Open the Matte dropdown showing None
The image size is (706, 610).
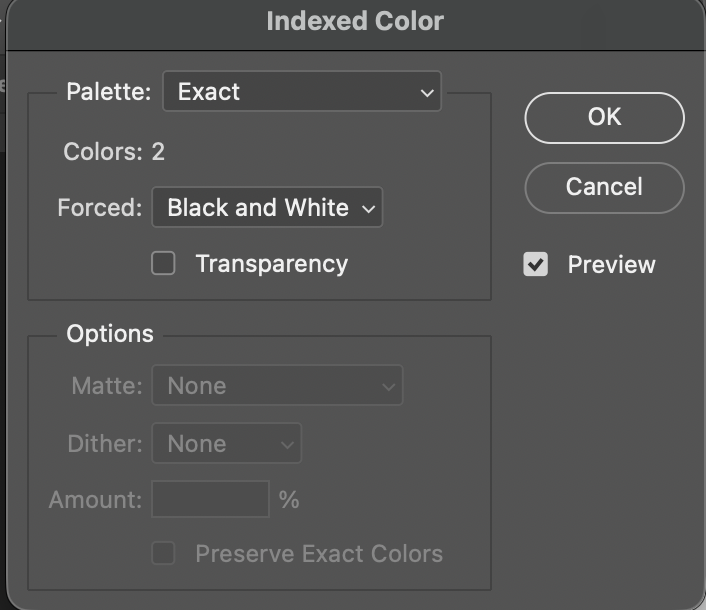pyautogui.click(x=277, y=385)
